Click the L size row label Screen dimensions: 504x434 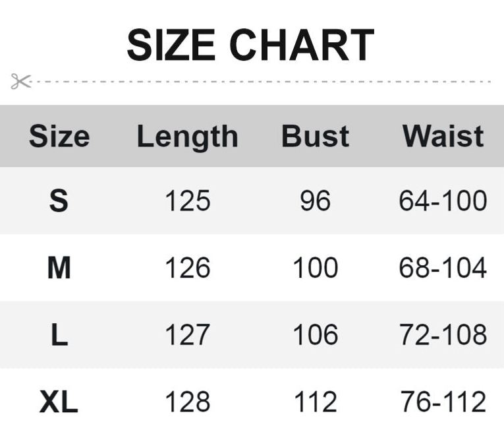tap(59, 335)
